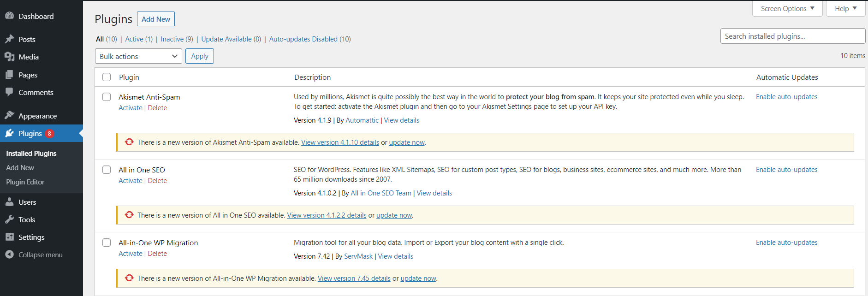The width and height of the screenshot is (868, 296).
Task: View details of Akismet Anti-Spam version 4.1.9
Action: (x=402, y=120)
